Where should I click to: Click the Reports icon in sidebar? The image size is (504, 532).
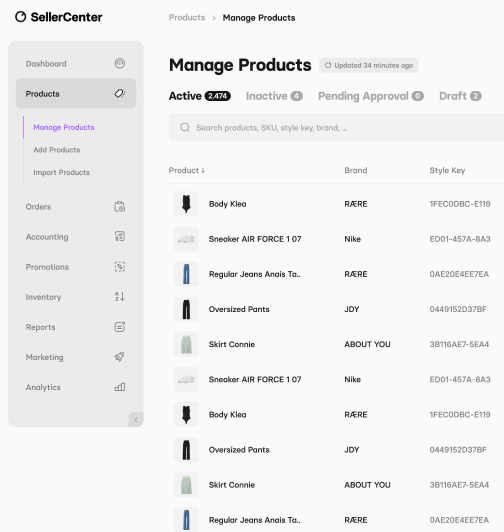[119, 327]
